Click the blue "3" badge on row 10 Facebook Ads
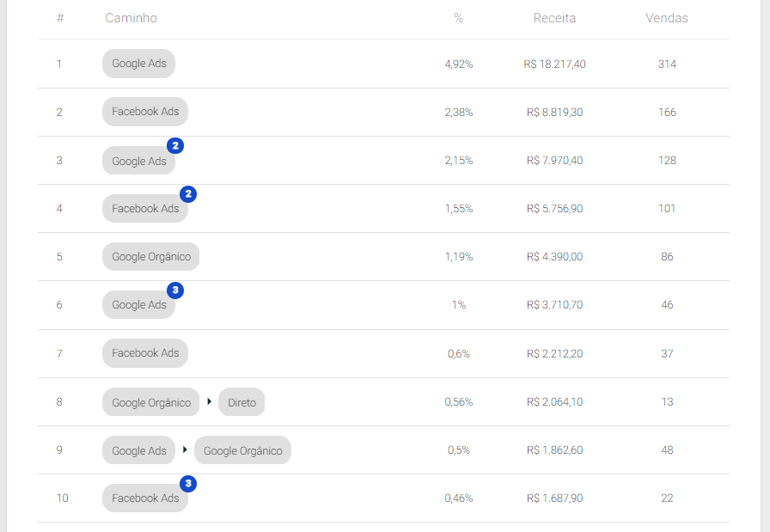Viewport: 770px width, 532px height. click(x=189, y=484)
